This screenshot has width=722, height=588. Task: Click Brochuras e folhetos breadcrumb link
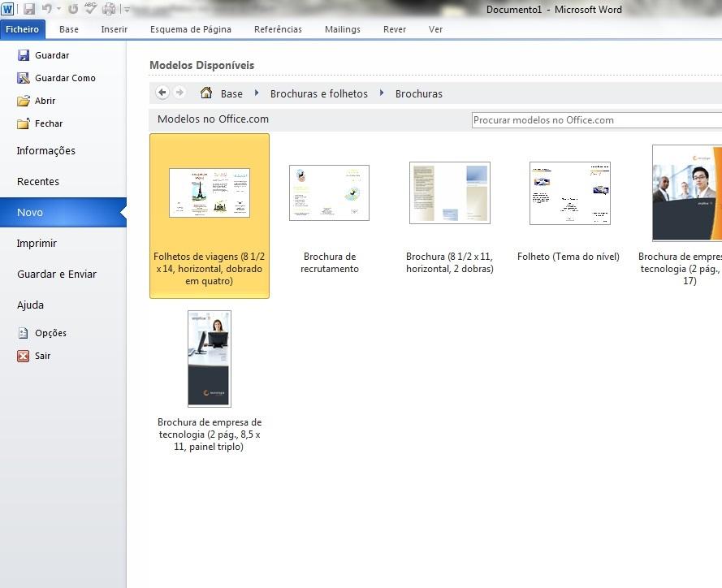tap(318, 93)
